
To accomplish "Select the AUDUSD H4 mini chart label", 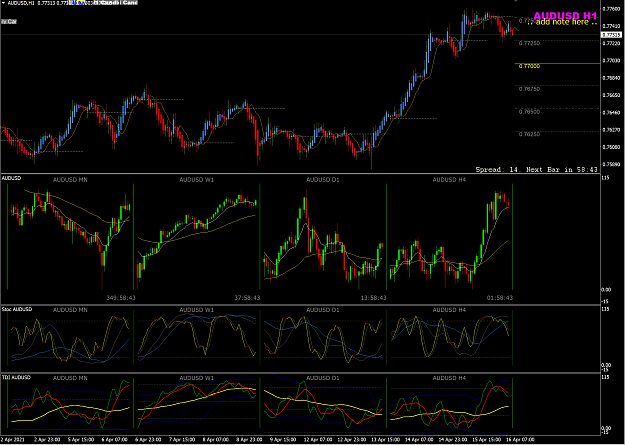I will click(449, 180).
